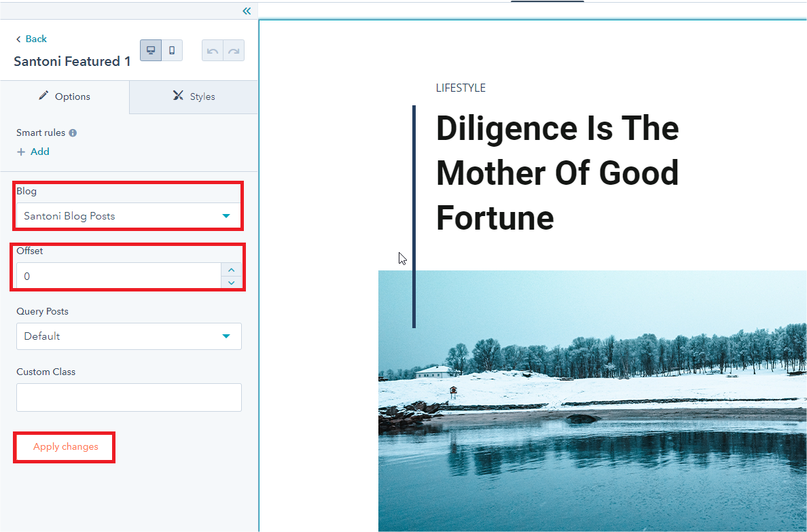Screen dimensions: 807x532
Task: Select the LIFESTYLE category label in preview
Action: pyautogui.click(x=461, y=88)
